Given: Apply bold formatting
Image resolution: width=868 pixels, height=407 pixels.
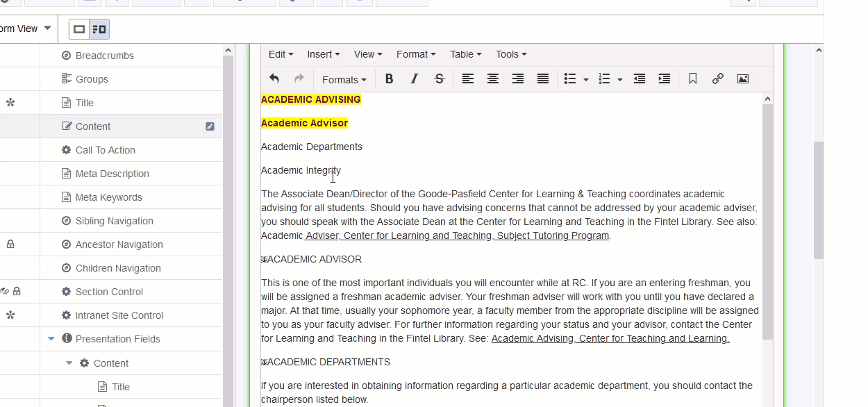Looking at the screenshot, I should [x=390, y=79].
